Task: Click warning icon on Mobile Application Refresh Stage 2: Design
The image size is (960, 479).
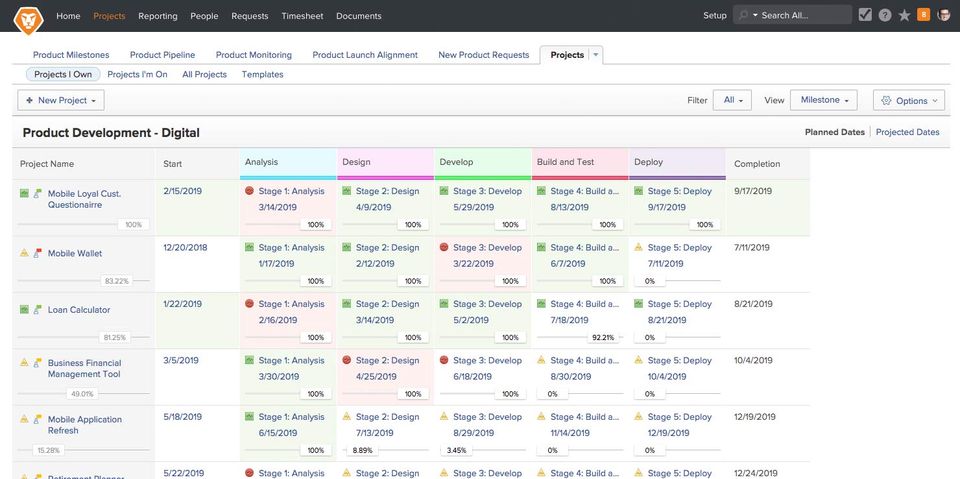Action: tap(347, 416)
